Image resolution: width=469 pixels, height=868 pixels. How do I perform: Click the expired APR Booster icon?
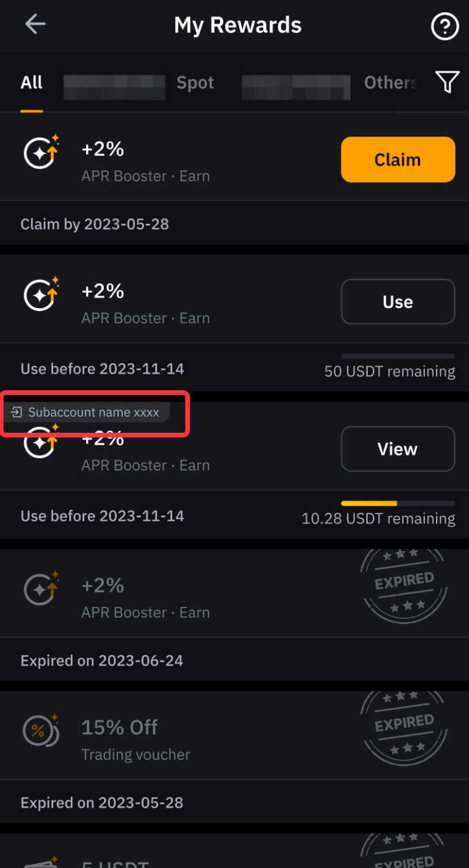point(41,589)
